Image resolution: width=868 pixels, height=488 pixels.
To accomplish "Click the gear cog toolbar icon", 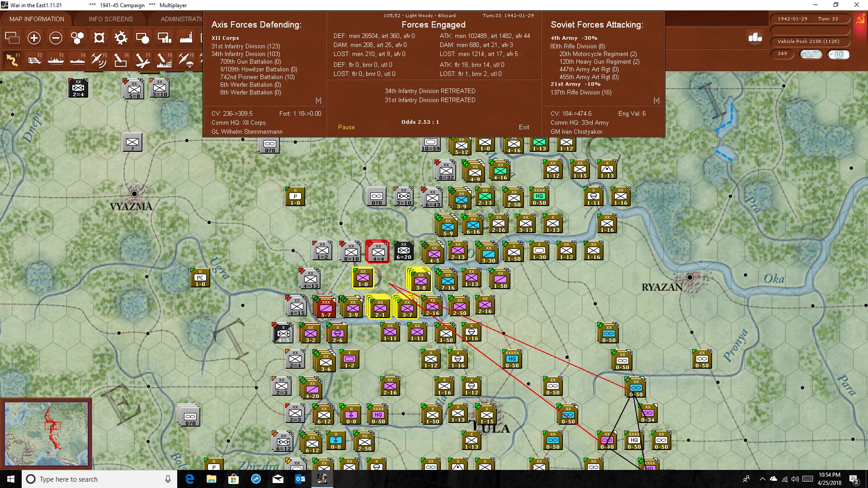I will click(121, 38).
